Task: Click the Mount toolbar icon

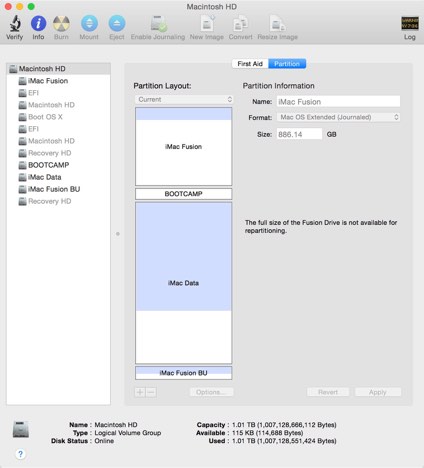Action: click(89, 23)
